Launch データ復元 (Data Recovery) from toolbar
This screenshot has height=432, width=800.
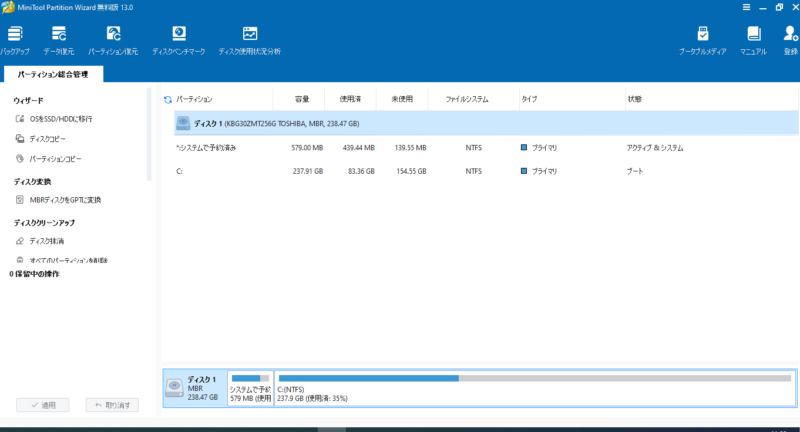point(59,39)
